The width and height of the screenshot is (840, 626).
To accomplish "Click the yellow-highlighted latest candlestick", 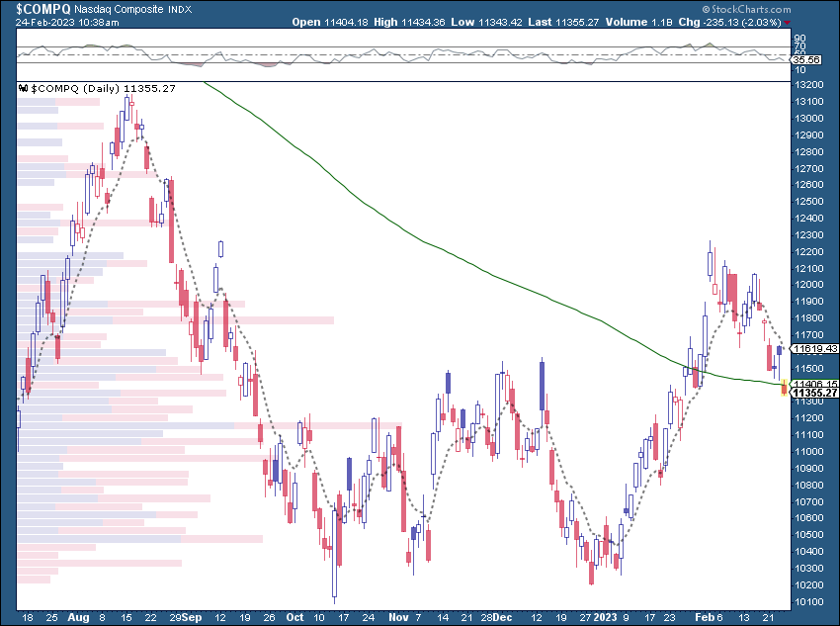I will click(x=785, y=387).
